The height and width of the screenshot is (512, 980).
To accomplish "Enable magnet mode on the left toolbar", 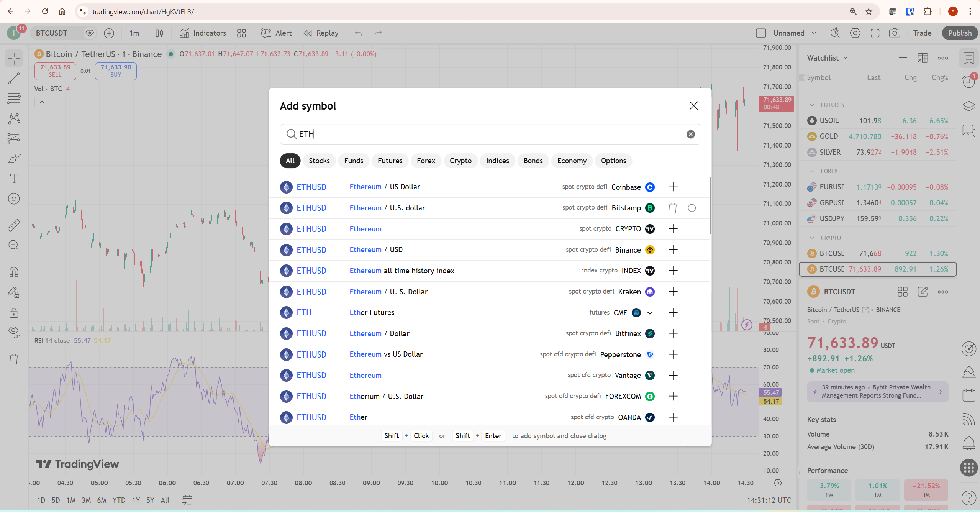I will coord(14,272).
